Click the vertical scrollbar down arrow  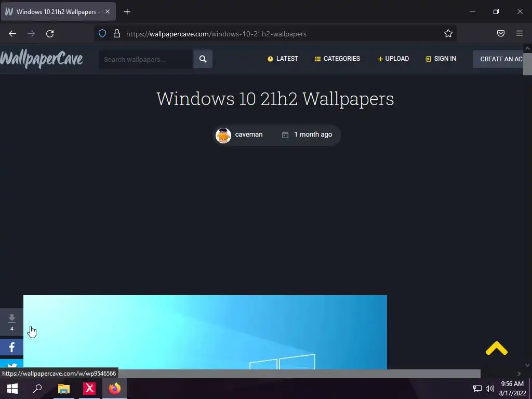click(527, 365)
